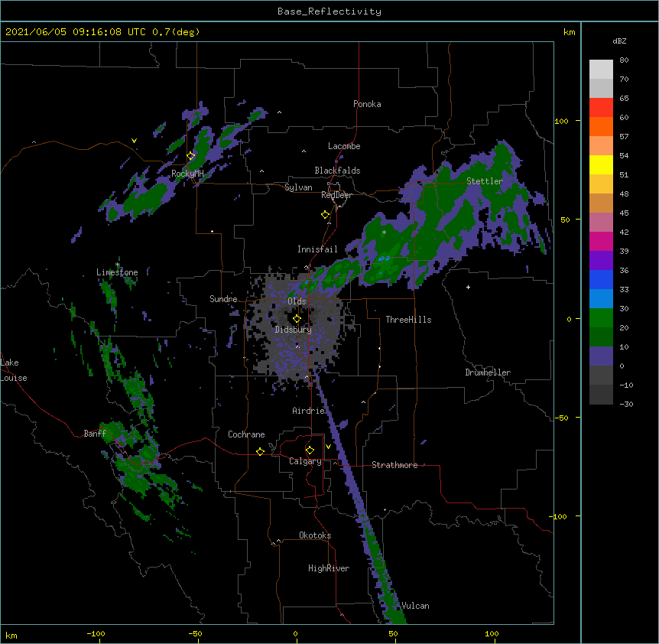Click the ThreeHills town label
Image resolution: width=659 pixels, height=644 pixels.
tap(408, 320)
